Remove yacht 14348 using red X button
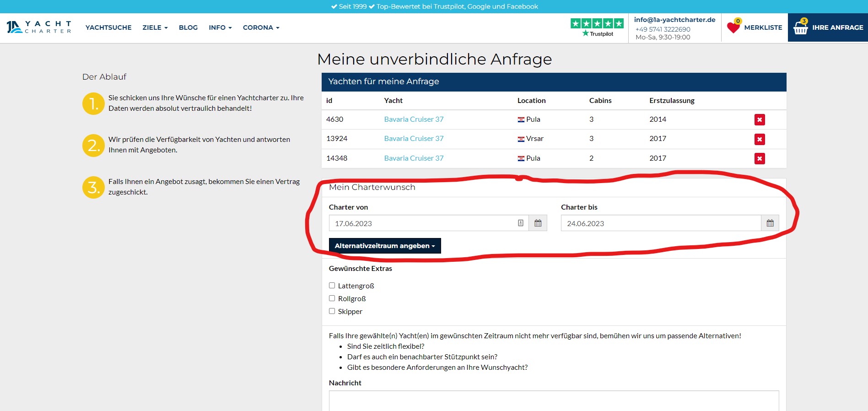The image size is (868, 411). 760,159
